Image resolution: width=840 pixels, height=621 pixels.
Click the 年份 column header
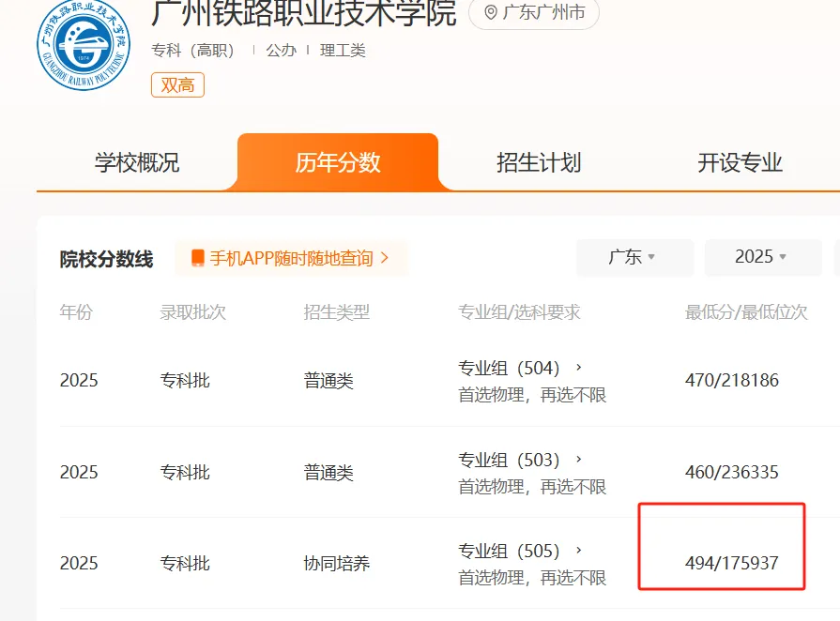(x=76, y=312)
